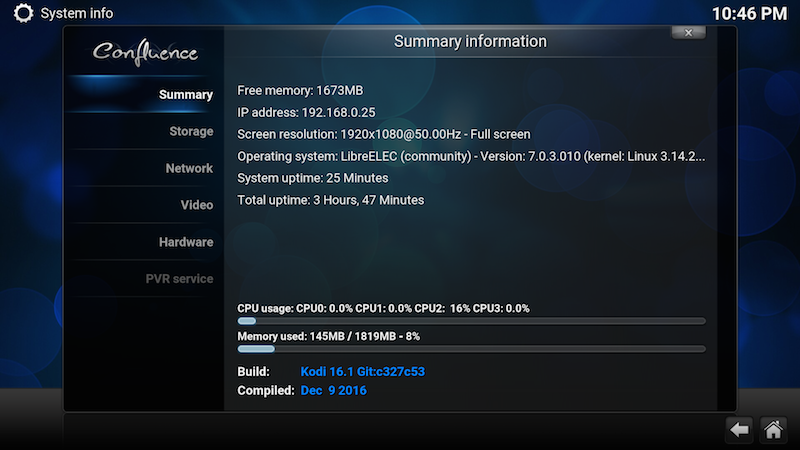Click the Screen resolution line
Viewport: 800px width, 450px height.
(383, 134)
